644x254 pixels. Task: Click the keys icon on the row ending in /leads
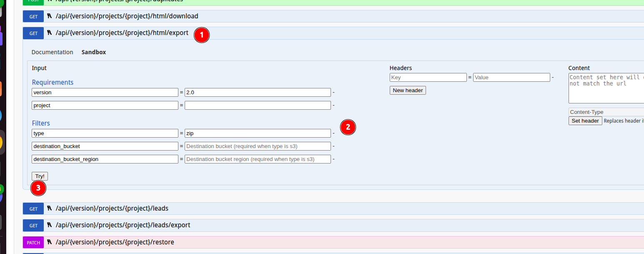(50, 209)
